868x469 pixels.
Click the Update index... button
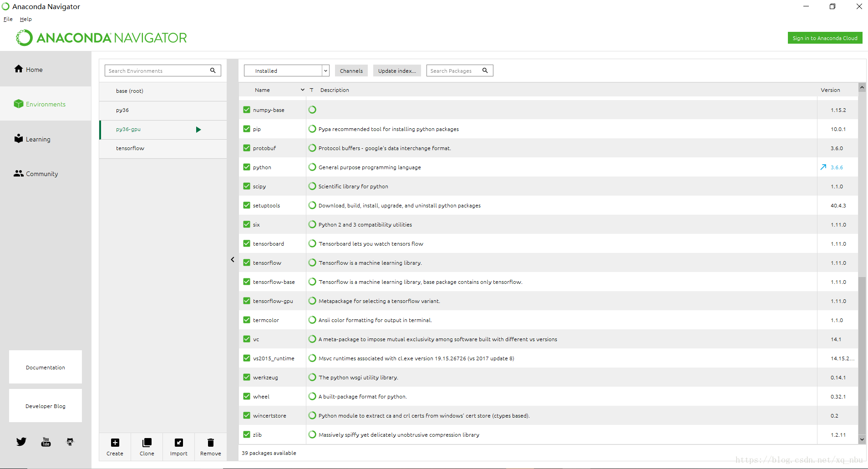click(x=397, y=71)
